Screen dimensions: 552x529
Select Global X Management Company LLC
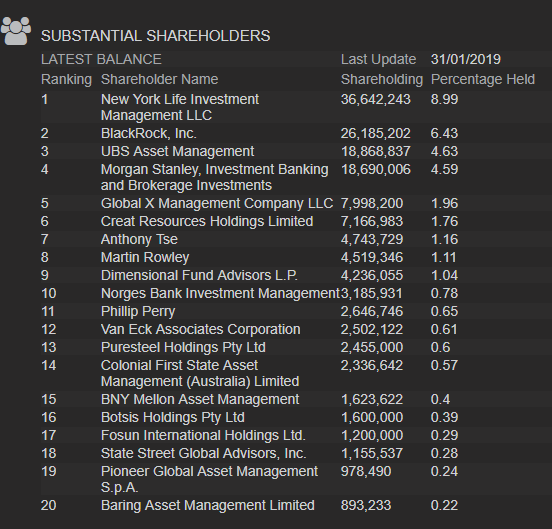click(x=217, y=204)
